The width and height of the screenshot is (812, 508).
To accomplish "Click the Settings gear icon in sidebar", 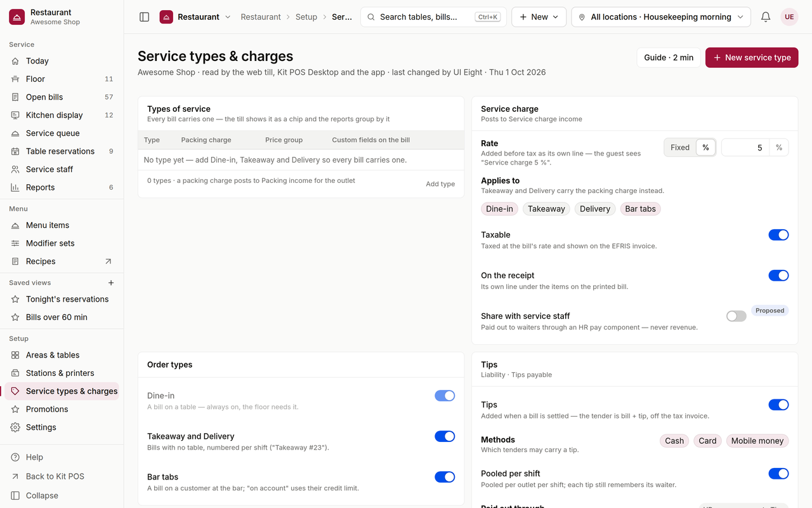I will pos(15,427).
